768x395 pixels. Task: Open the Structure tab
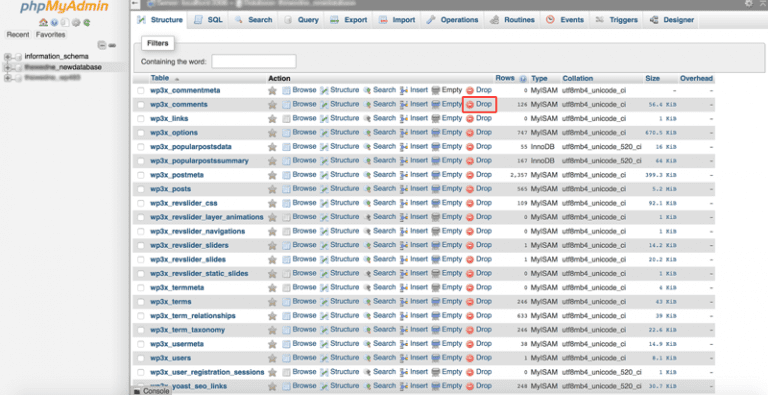pyautogui.click(x=160, y=20)
